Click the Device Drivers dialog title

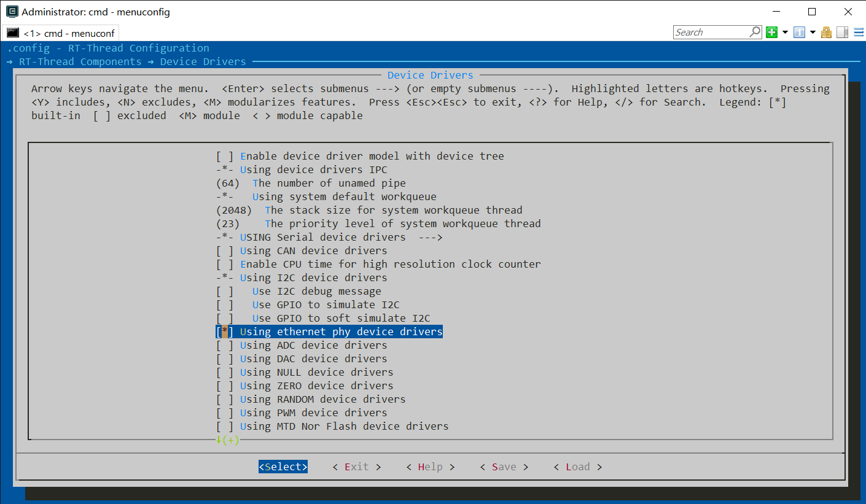tap(431, 75)
